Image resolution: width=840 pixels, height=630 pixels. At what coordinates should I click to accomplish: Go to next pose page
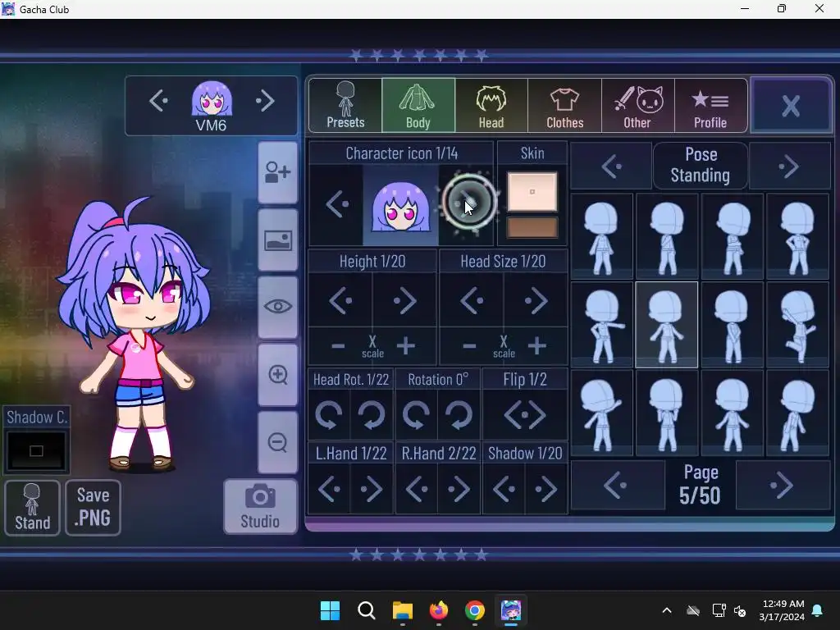pos(783,486)
